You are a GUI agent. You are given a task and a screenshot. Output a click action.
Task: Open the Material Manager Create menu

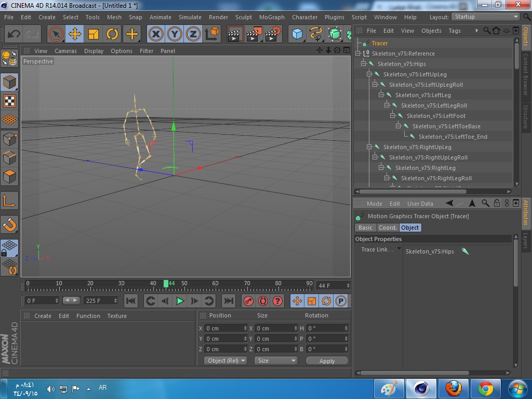click(x=43, y=316)
